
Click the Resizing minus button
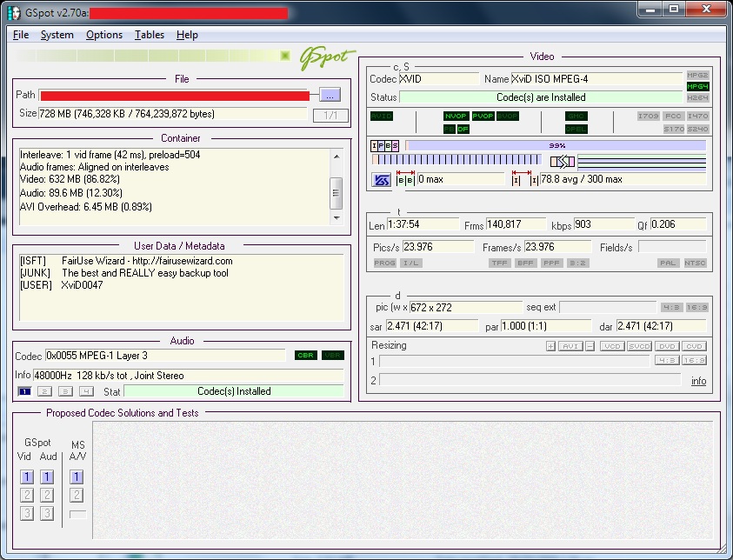[590, 346]
